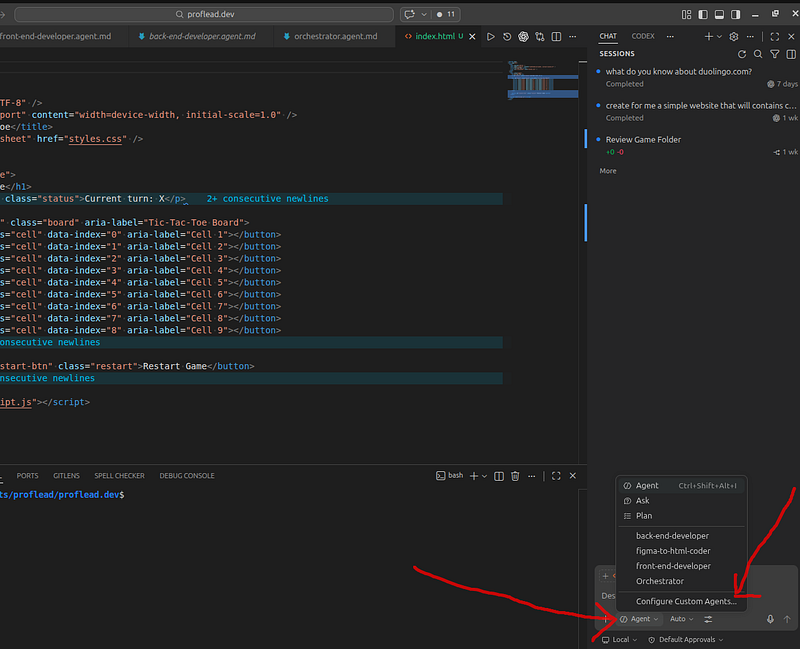Open orchestrator.agent.md editor tab
The image size is (800, 649).
[x=334, y=36]
